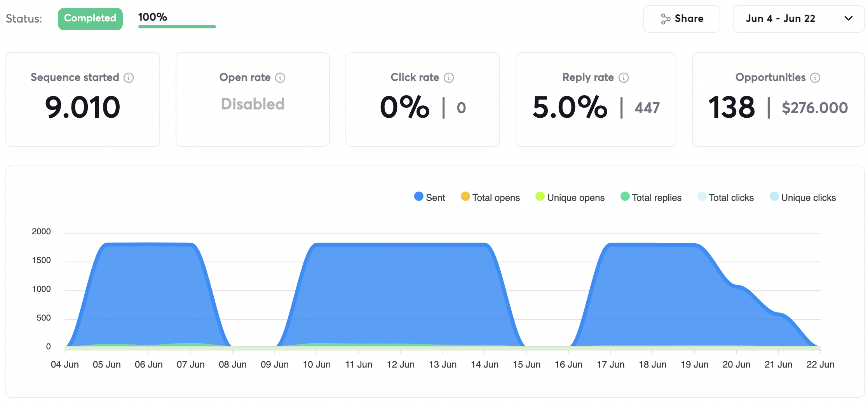Click the share nodes icon
The image size is (868, 401).
(666, 19)
